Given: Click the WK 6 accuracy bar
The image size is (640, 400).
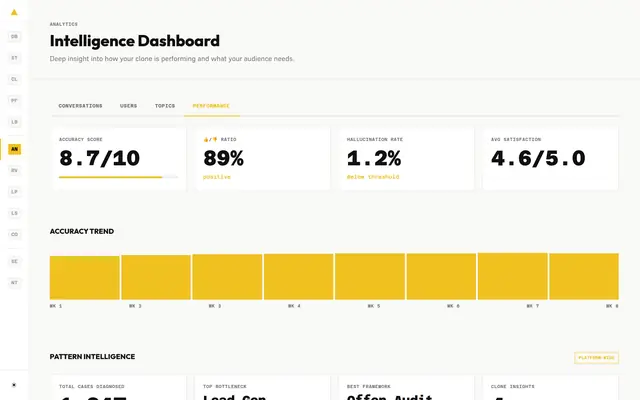Looking at the screenshot, I should [x=441, y=276].
